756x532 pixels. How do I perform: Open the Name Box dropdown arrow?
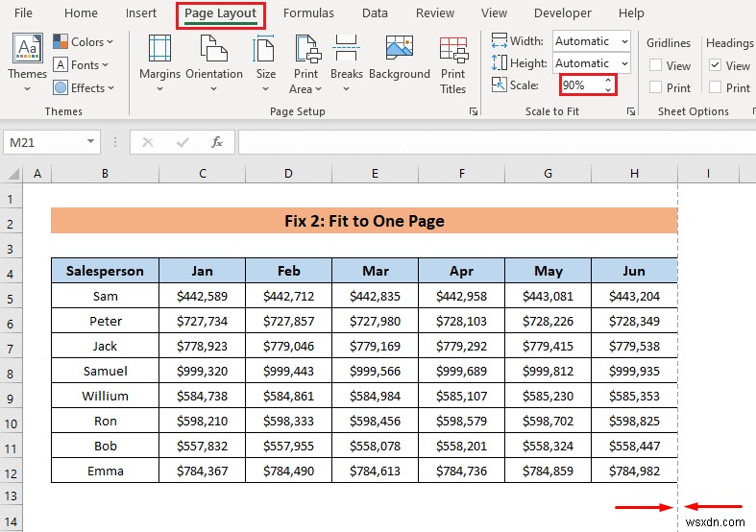pos(91,142)
